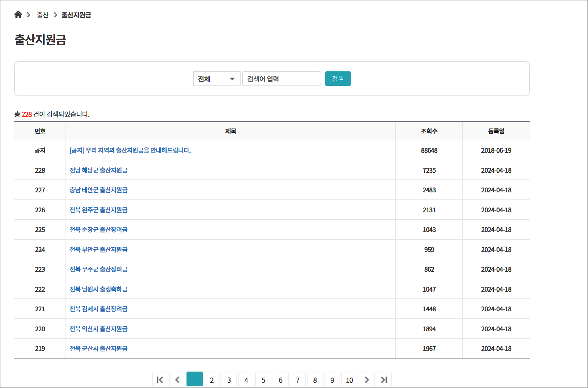This screenshot has height=388, width=588.
Task: Open the 공지 notice post link
Action: [x=130, y=150]
